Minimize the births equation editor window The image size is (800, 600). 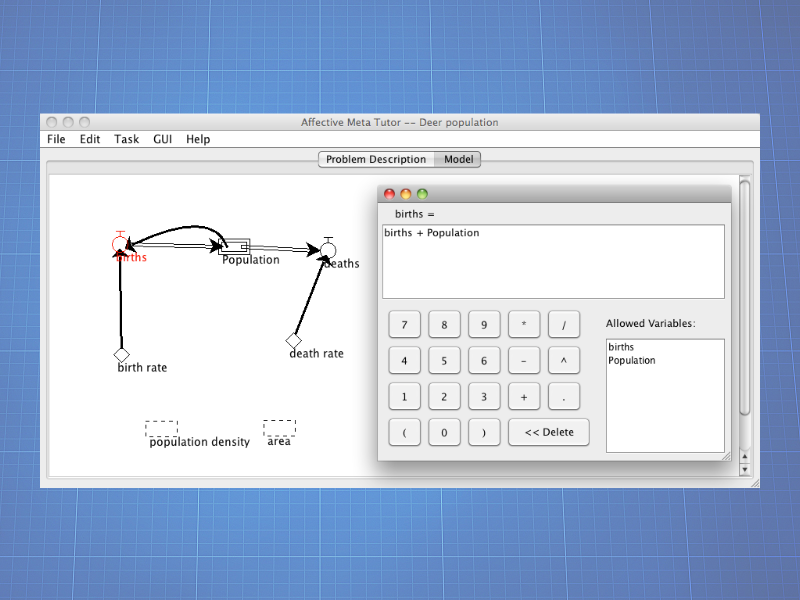pyautogui.click(x=406, y=194)
